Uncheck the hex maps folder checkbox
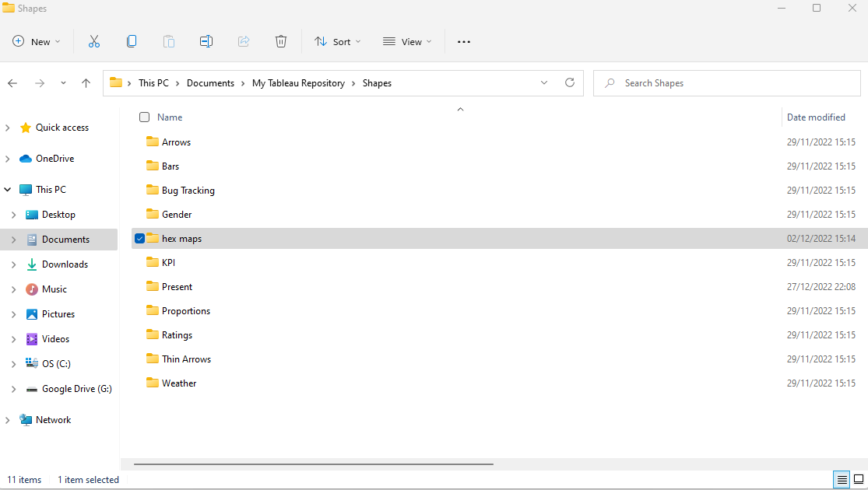Viewport: 868px width, 490px height. pos(139,238)
